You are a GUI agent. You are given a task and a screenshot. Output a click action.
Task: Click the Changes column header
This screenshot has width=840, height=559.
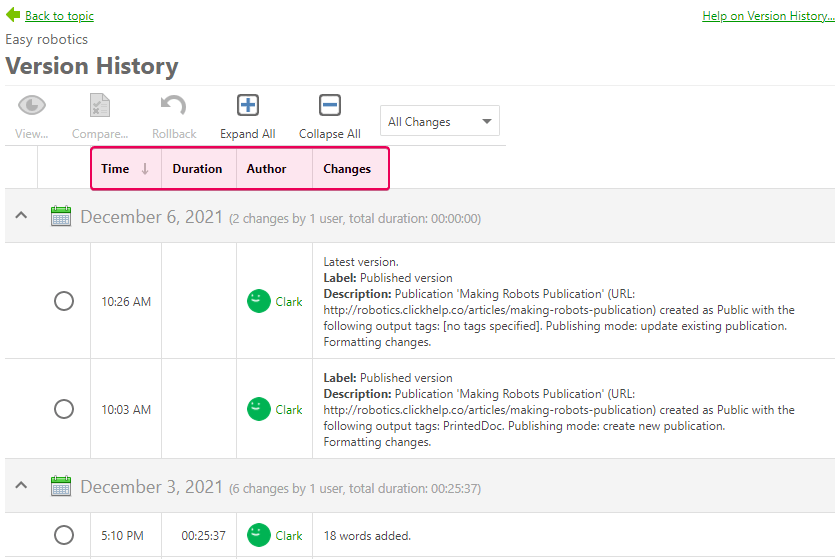coord(347,169)
